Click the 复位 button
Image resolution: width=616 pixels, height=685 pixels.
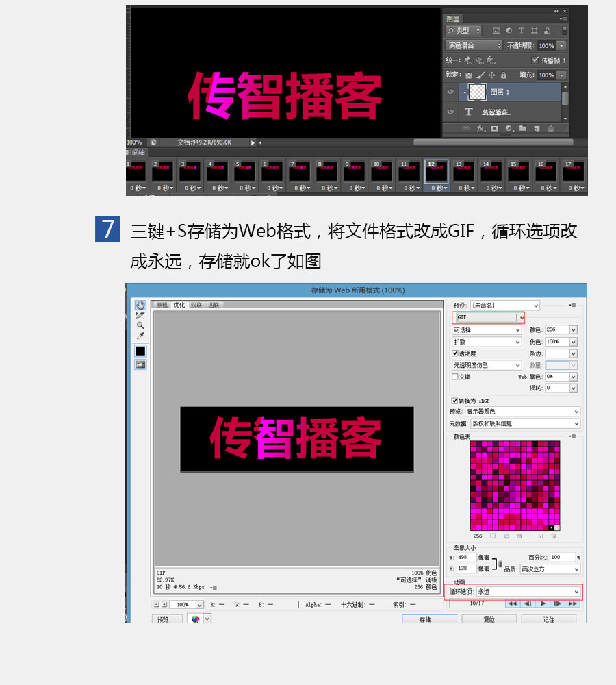489,619
